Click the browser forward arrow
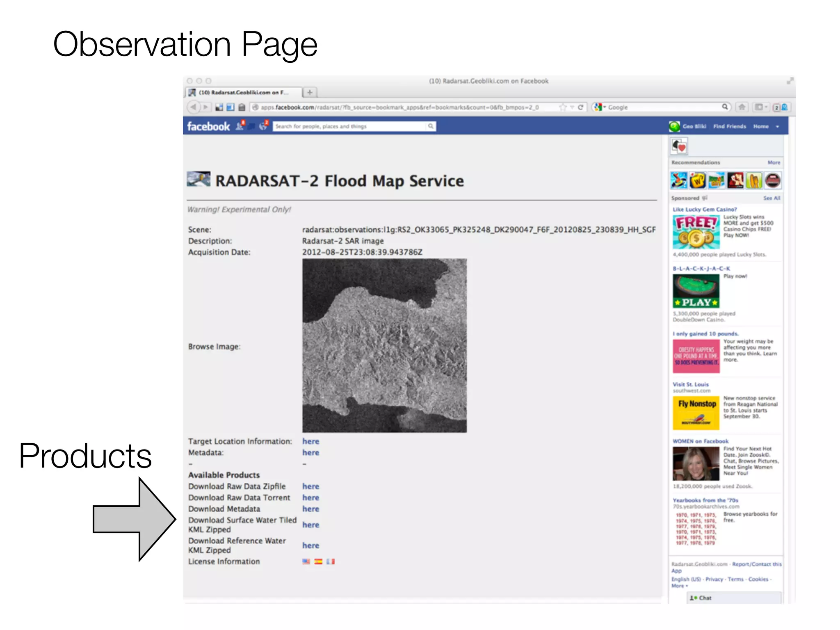Image resolution: width=840 pixels, height=630 pixels. point(205,107)
